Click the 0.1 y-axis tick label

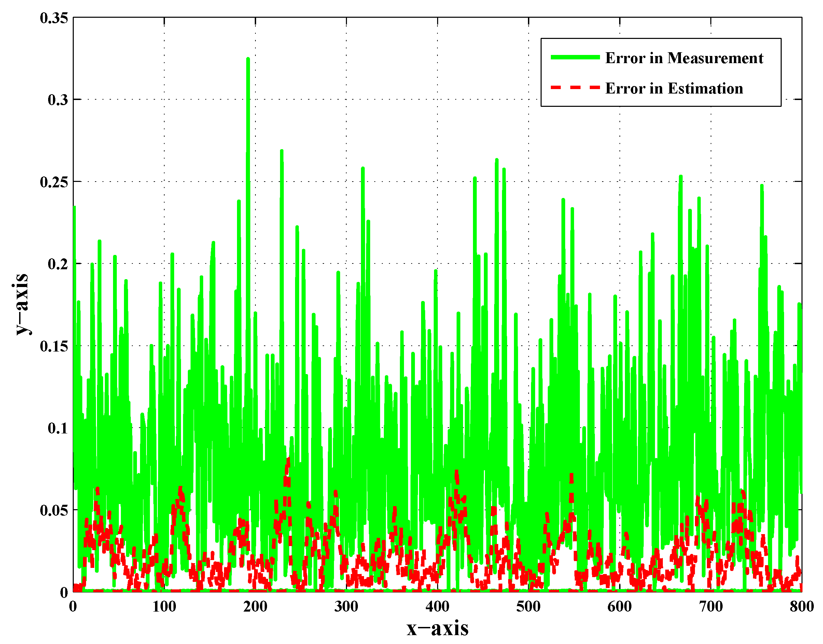58,428
